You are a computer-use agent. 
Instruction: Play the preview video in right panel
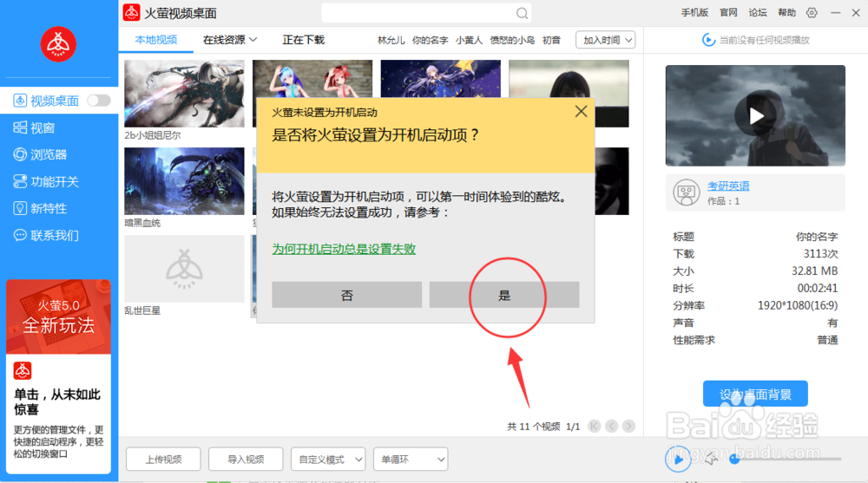coord(756,115)
